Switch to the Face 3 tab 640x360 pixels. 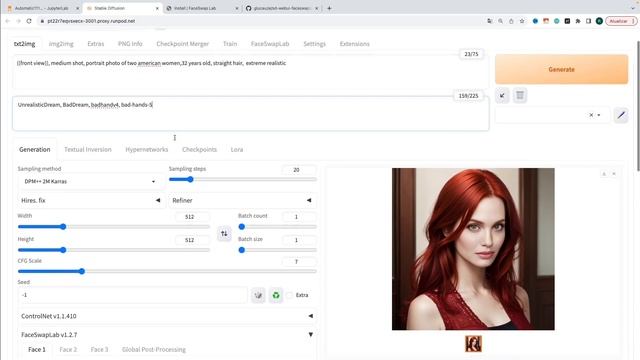click(x=99, y=349)
